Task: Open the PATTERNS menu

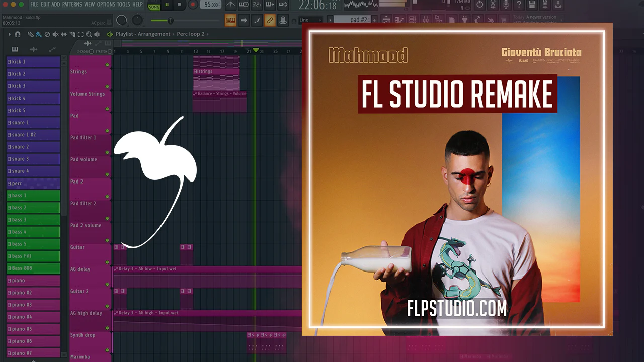Action: [x=72, y=5]
